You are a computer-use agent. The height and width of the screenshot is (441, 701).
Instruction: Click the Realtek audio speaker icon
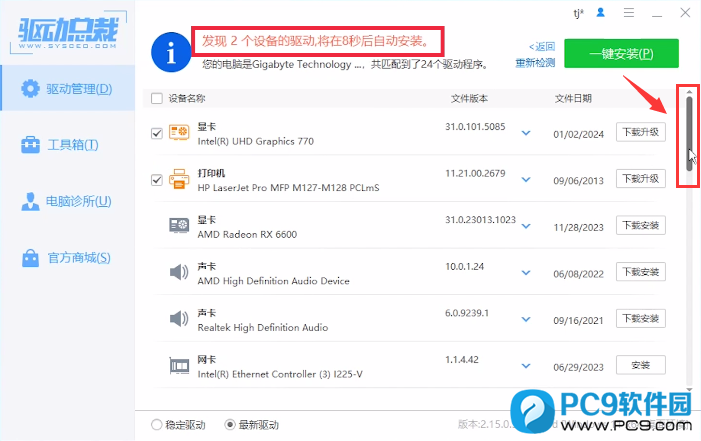point(179,318)
